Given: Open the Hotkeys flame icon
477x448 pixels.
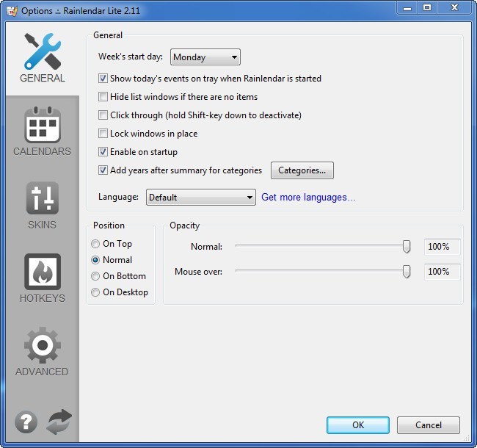Looking at the screenshot, I should (x=42, y=272).
